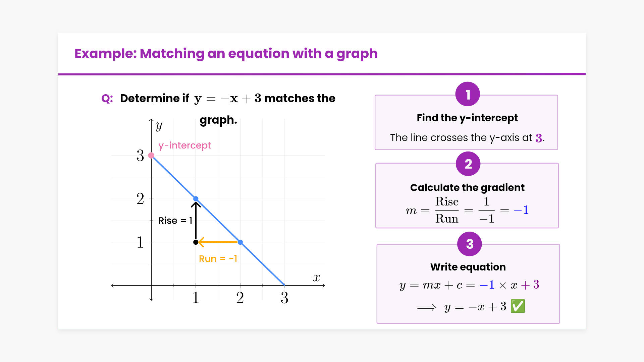Viewport: 644px width, 362px height.
Task: Click the "Write equation" heading
Action: [x=468, y=267]
